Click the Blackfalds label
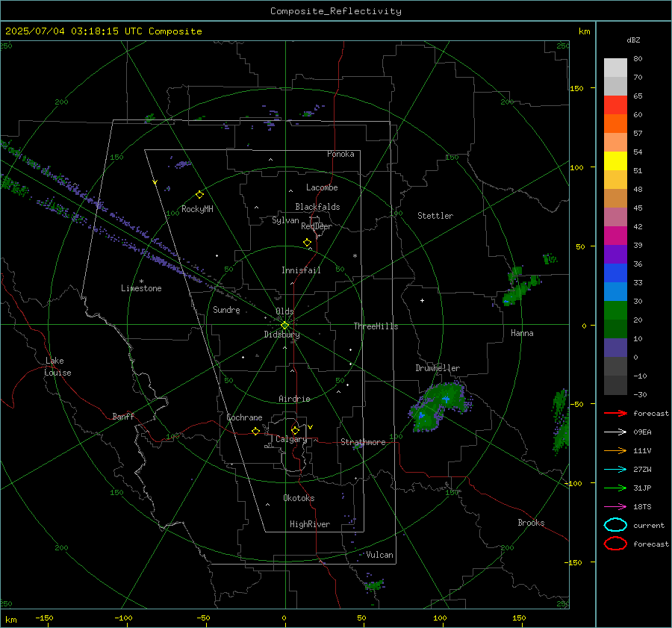Viewport: 672px width, 628px height. [317, 207]
